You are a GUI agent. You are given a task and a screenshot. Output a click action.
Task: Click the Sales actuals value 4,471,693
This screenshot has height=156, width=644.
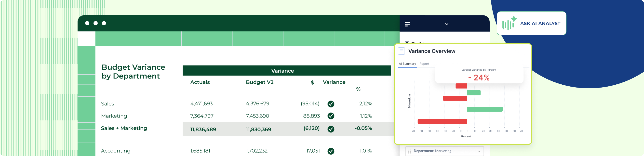coord(201,104)
